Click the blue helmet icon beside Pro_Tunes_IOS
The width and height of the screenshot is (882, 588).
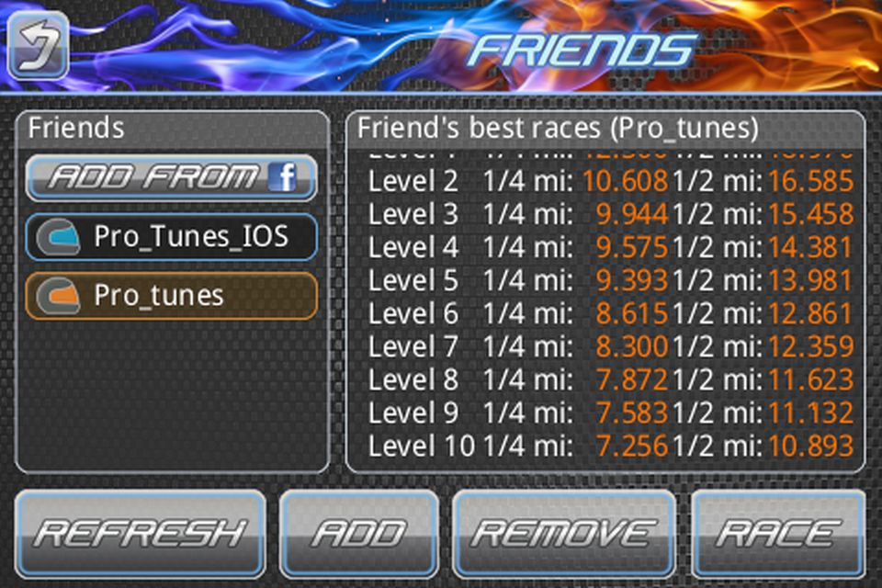(x=58, y=237)
